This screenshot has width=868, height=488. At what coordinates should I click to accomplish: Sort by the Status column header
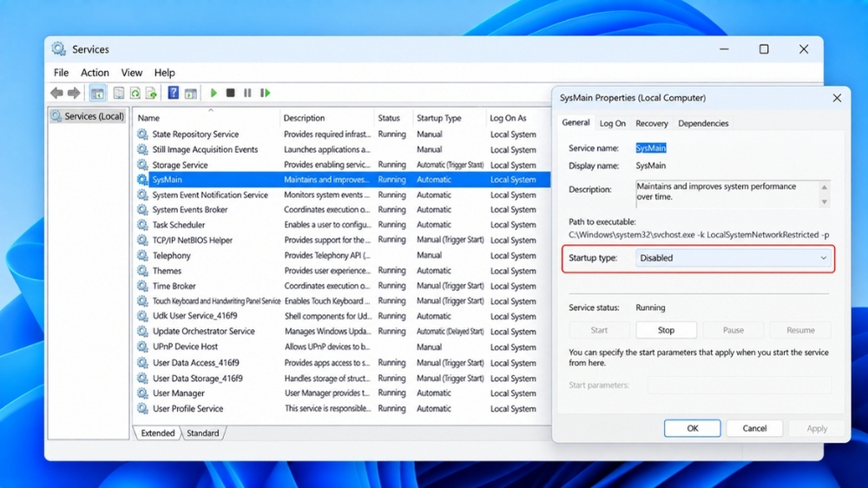pyautogui.click(x=393, y=118)
